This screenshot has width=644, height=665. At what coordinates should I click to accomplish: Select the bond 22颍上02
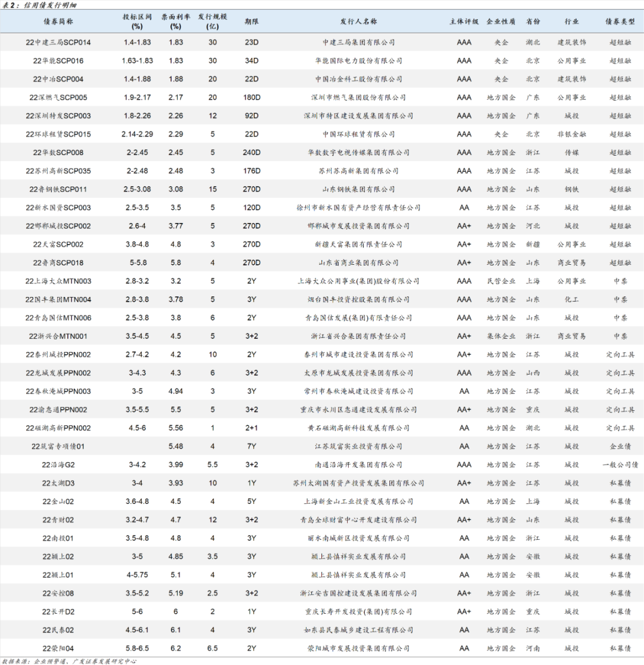point(58,556)
